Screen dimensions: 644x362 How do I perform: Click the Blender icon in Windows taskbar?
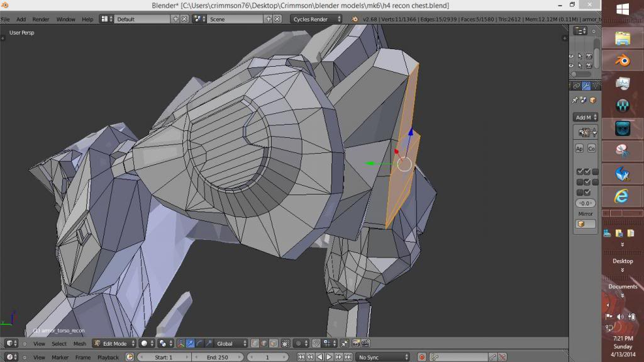[623, 61]
